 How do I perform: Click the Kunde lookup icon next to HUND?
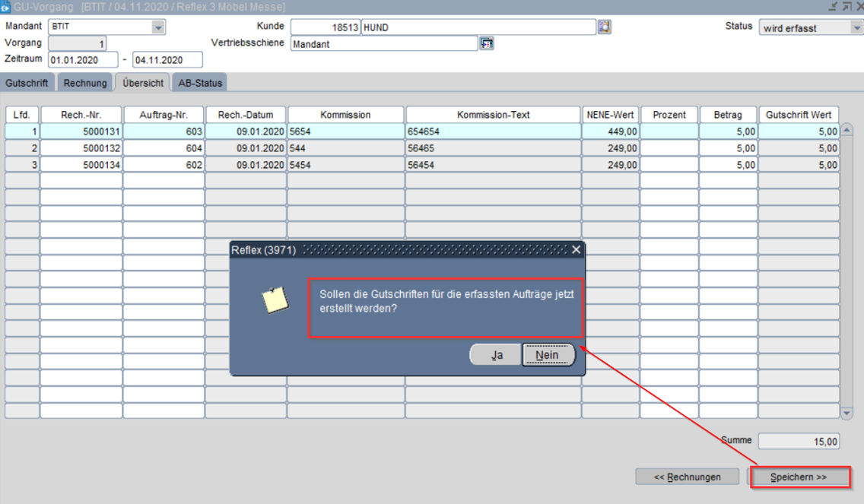[604, 27]
